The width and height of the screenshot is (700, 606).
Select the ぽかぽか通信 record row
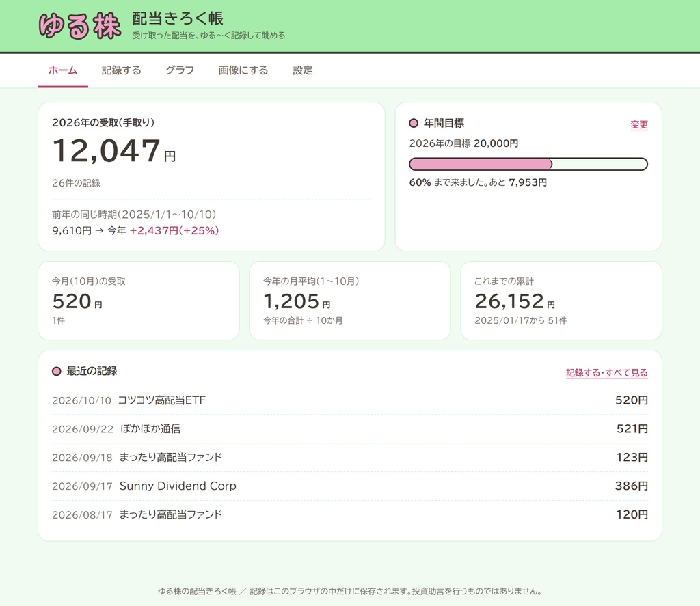click(349, 429)
